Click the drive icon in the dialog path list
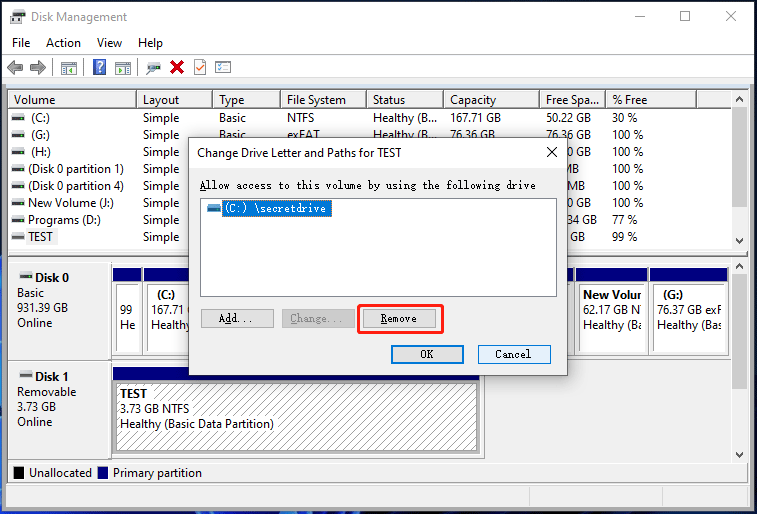Image resolution: width=757 pixels, height=514 pixels. tap(213, 208)
